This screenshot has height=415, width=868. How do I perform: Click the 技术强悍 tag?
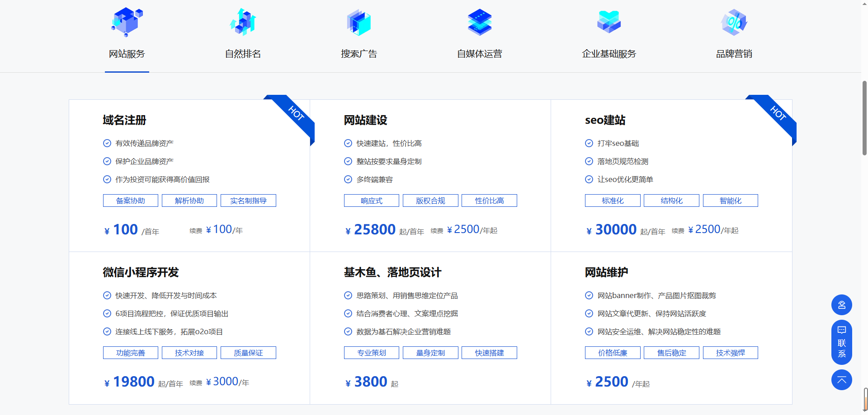(x=731, y=353)
